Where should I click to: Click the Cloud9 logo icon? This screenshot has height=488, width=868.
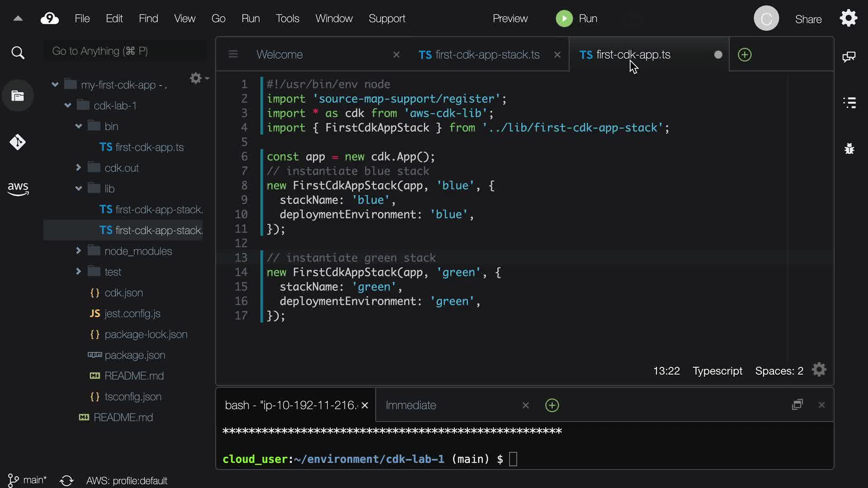point(50,19)
